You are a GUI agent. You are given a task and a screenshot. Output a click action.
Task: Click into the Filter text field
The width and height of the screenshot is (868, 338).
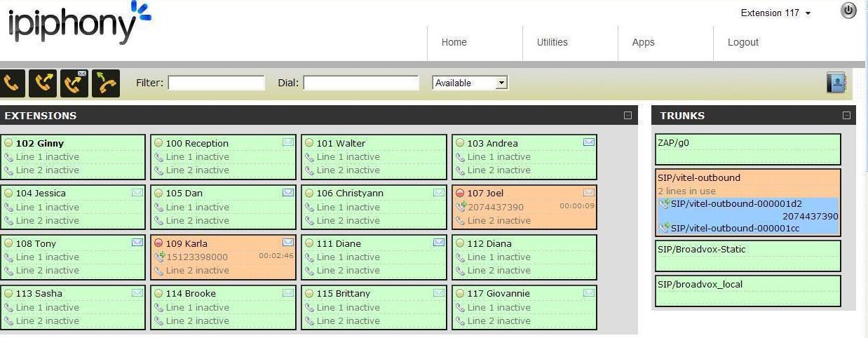tap(216, 83)
